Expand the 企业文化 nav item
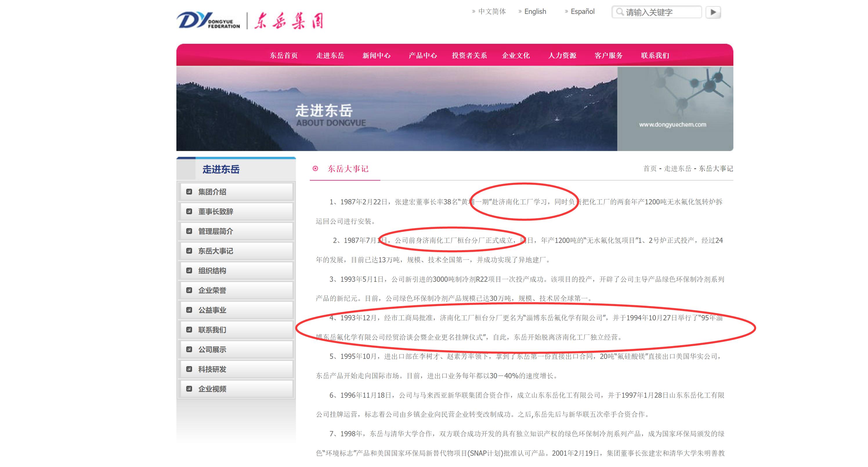 tap(516, 56)
